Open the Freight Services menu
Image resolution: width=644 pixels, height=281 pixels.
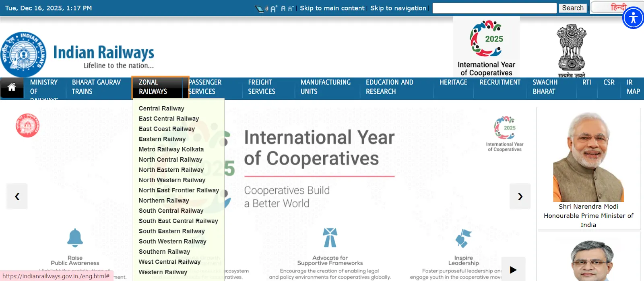click(262, 87)
